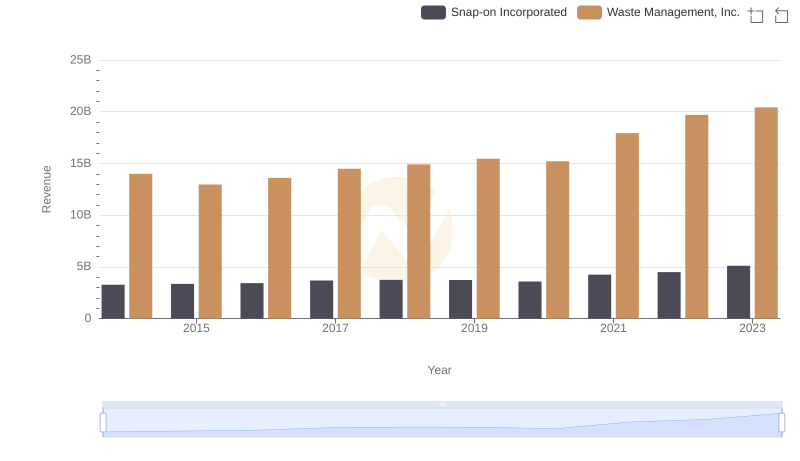800x461 pixels.
Task: Click the 5B y-axis label
Action: coord(84,266)
